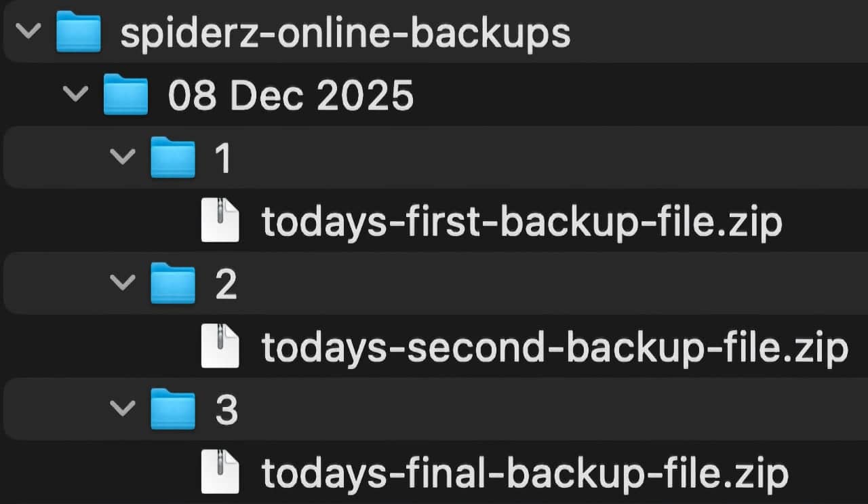868x504 pixels.
Task: Click the spiderz-online-backups folder icon
Action: point(79,31)
